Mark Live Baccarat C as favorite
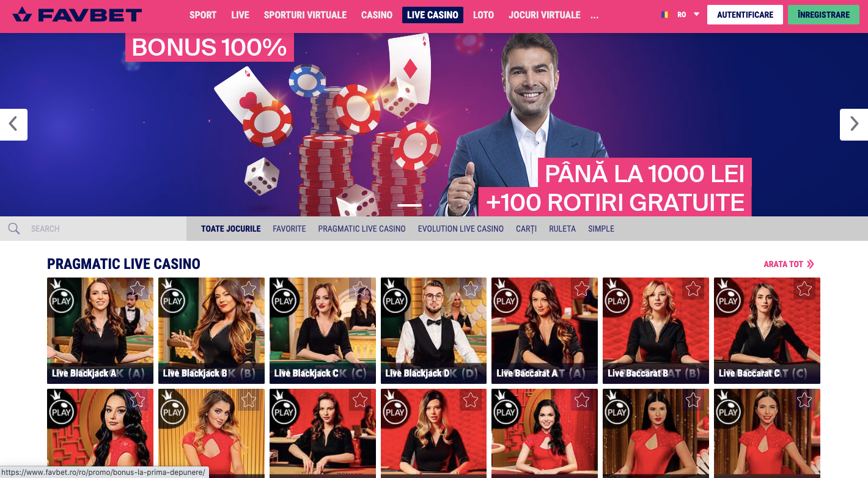Viewport: 868px width, 478px height. [x=804, y=289]
